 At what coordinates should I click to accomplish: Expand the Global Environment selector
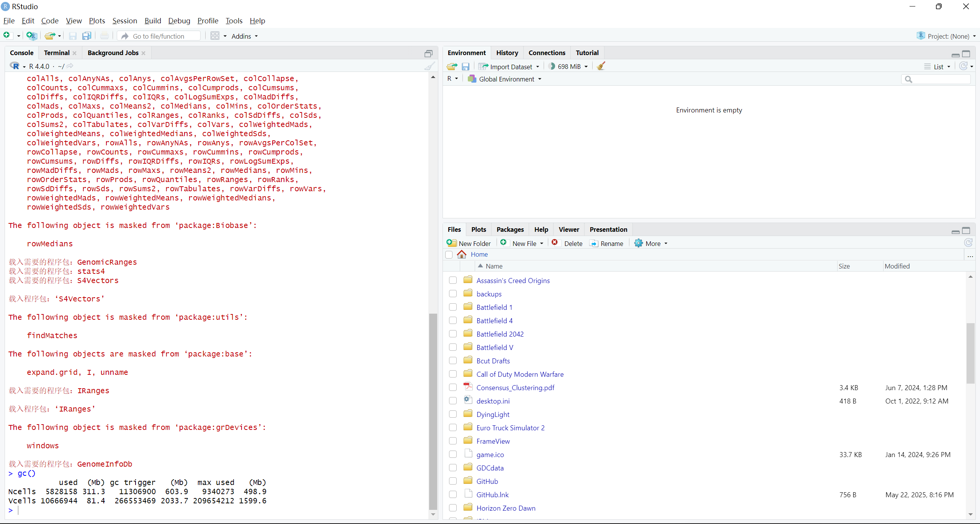click(x=505, y=79)
